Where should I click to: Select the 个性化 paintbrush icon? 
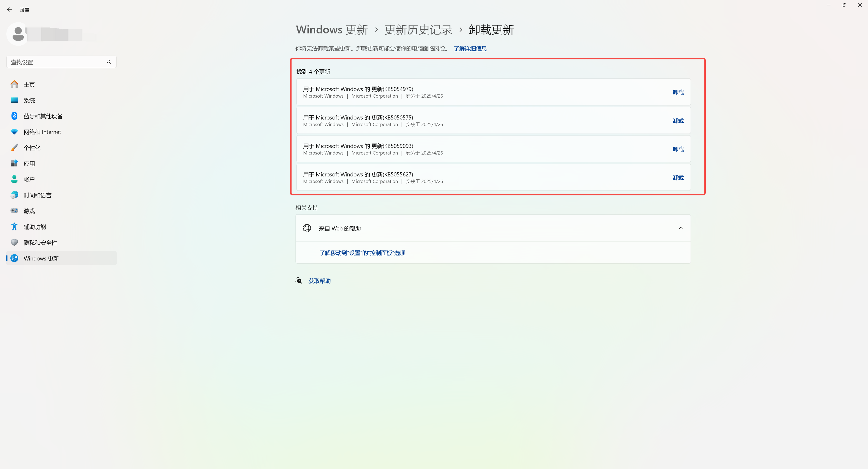(14, 148)
